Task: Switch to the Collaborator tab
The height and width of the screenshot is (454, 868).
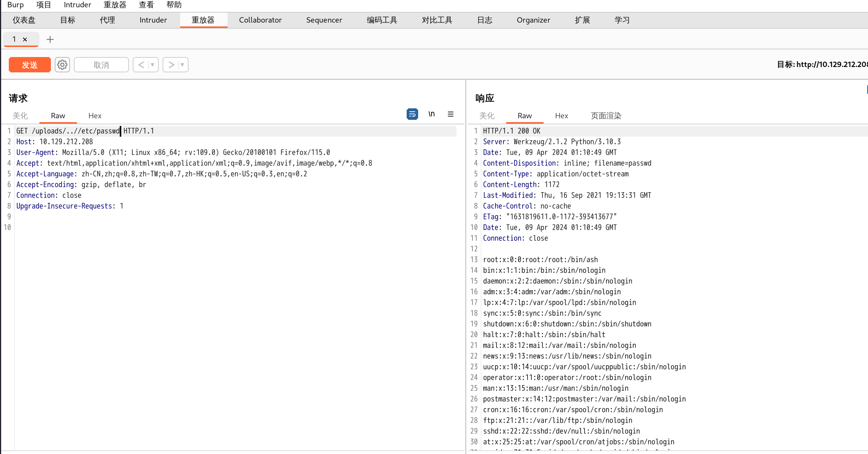Action: (260, 20)
